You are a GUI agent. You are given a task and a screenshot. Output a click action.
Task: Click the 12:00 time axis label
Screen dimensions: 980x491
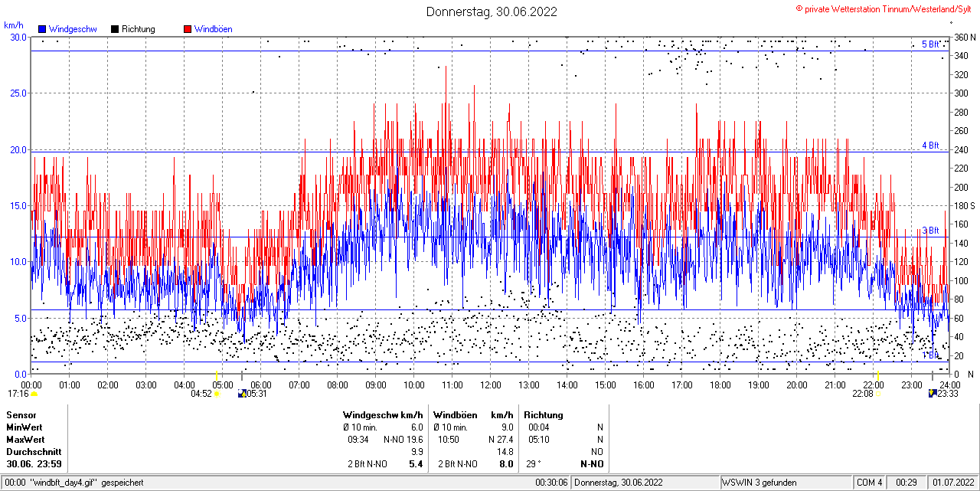tap(491, 385)
